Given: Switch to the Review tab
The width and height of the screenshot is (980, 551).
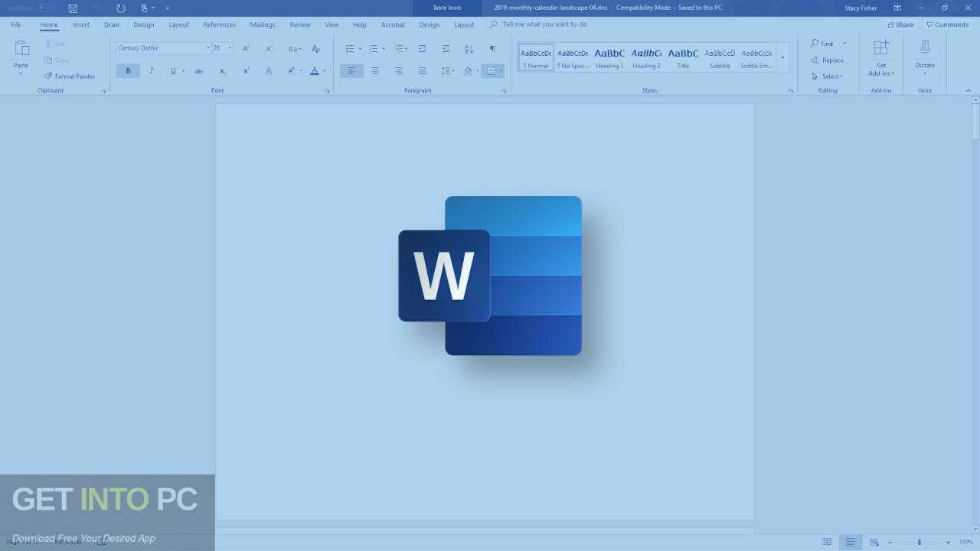Looking at the screenshot, I should [300, 24].
